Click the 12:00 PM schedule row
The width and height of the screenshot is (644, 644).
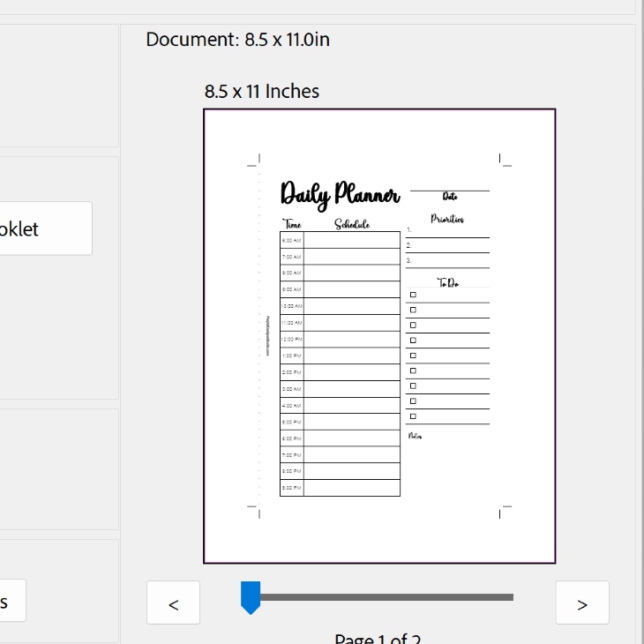coord(351,339)
